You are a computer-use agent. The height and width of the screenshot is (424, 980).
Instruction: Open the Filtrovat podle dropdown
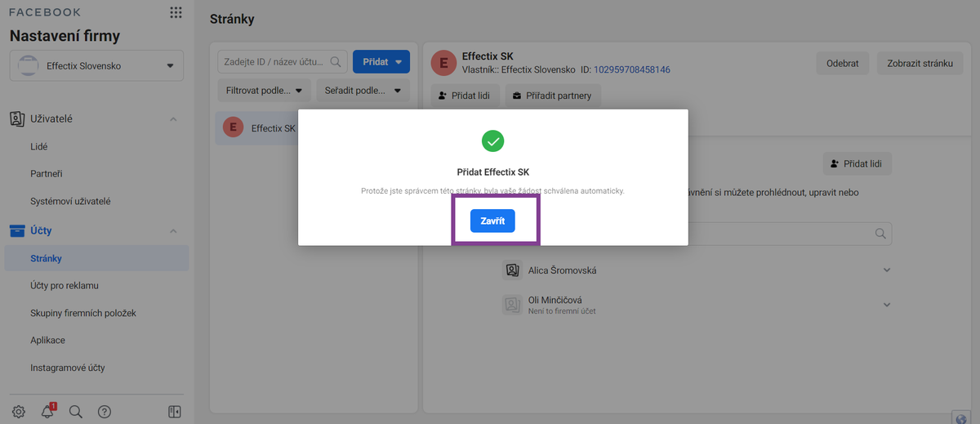pos(265,91)
